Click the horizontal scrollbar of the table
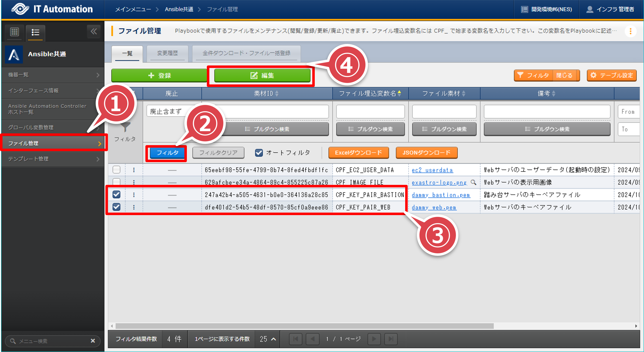This screenshot has width=644, height=352. click(304, 326)
